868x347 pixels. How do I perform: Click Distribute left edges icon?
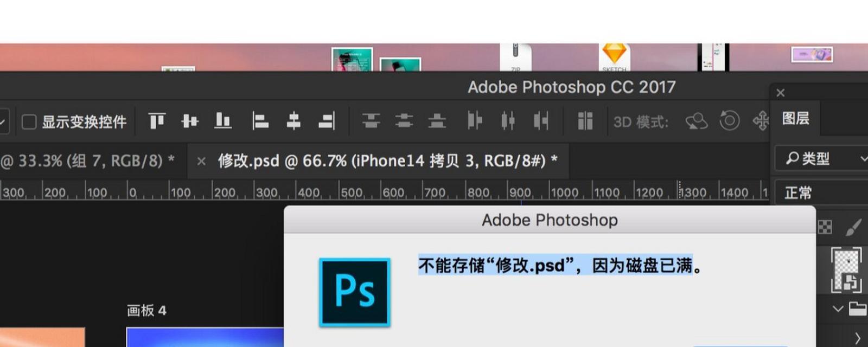pyautogui.click(x=475, y=120)
